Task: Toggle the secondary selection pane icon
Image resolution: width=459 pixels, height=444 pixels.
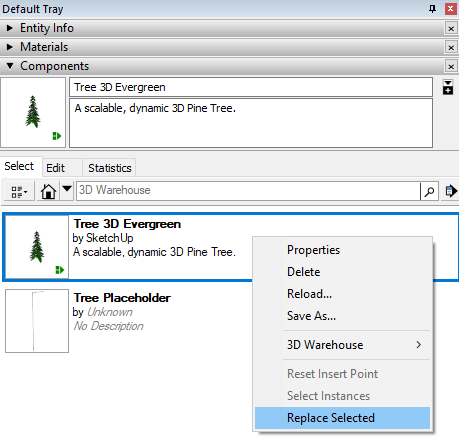Action: (448, 87)
